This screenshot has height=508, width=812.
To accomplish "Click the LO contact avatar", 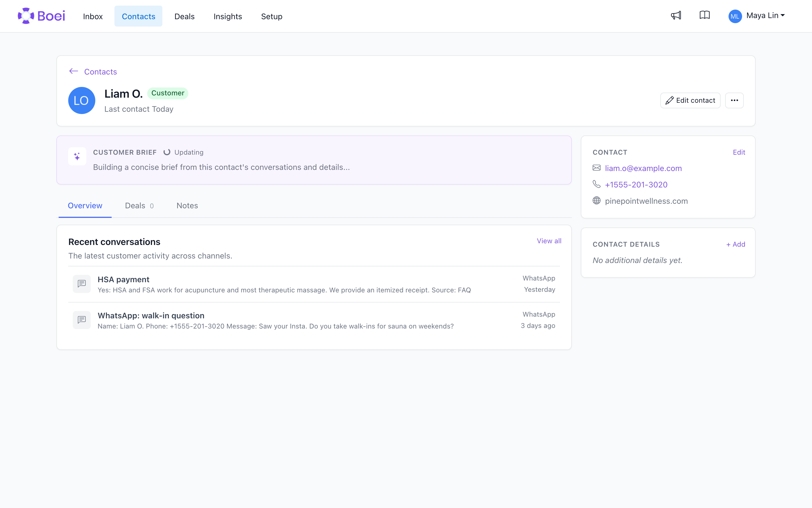I will pos(81,100).
